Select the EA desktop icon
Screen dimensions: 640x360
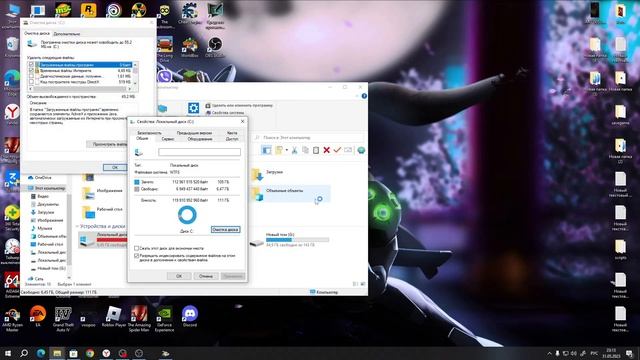tap(38, 317)
